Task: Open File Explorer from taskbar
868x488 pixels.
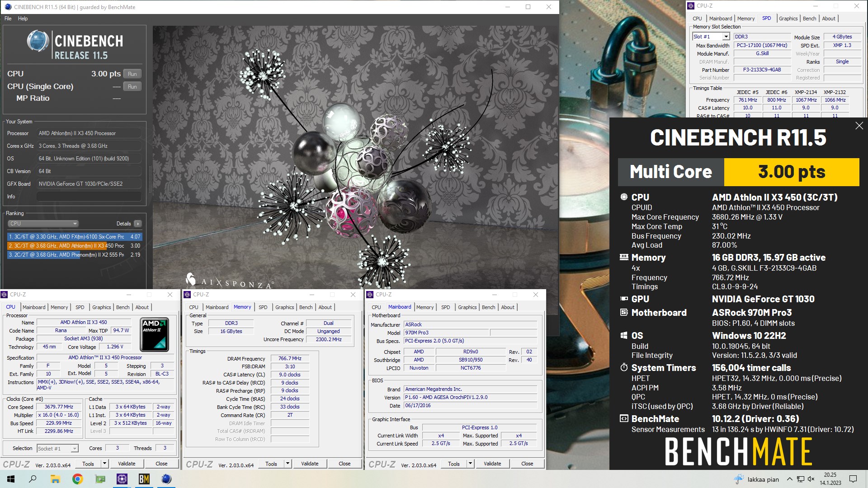Action: tap(55, 479)
